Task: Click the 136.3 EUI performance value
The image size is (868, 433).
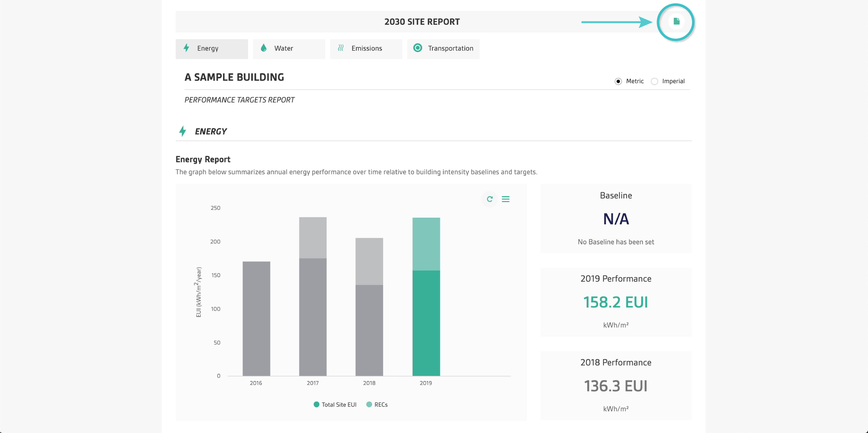Action: click(616, 386)
